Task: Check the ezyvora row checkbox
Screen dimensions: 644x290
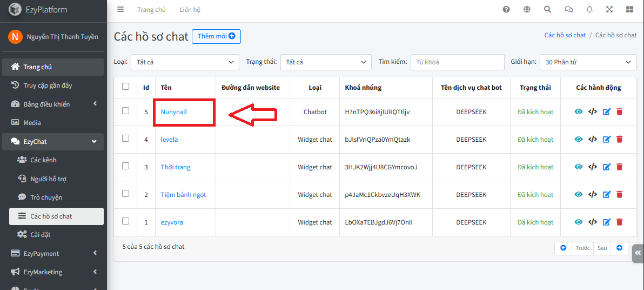Action: coord(126,221)
